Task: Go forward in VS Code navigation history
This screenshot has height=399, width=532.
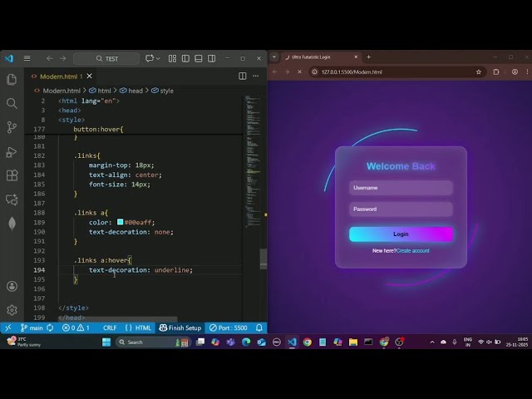Action: click(63, 58)
